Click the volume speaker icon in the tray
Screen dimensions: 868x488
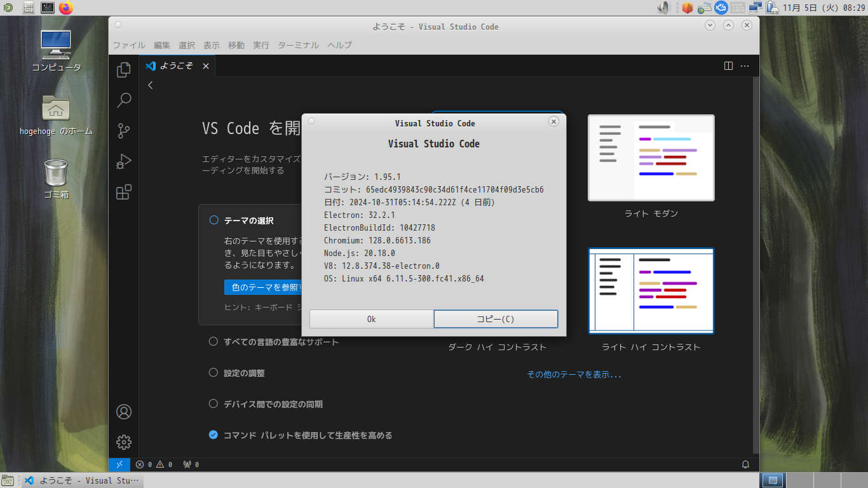point(664,8)
